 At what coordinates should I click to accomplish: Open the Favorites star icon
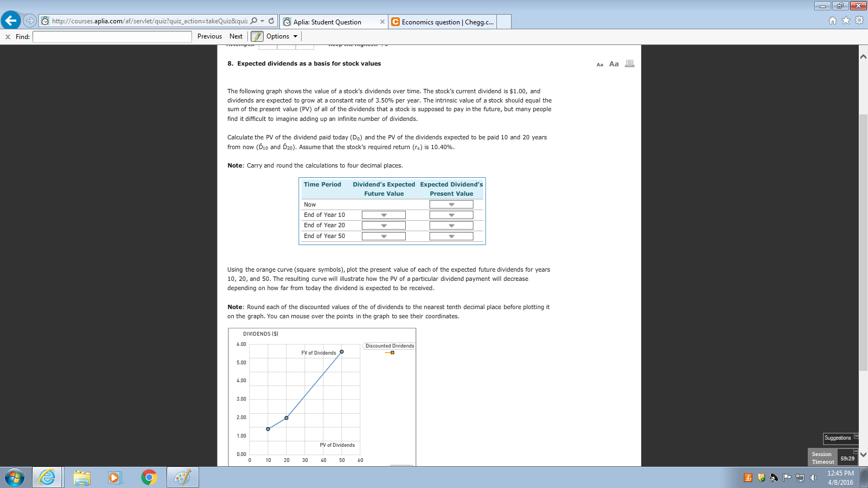point(846,21)
